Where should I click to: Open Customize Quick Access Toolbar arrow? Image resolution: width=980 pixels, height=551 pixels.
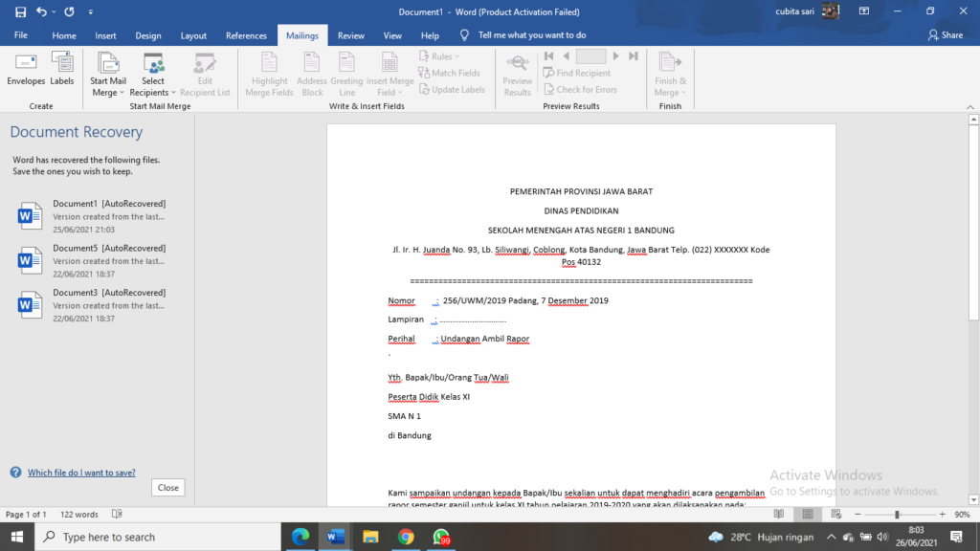point(91,11)
